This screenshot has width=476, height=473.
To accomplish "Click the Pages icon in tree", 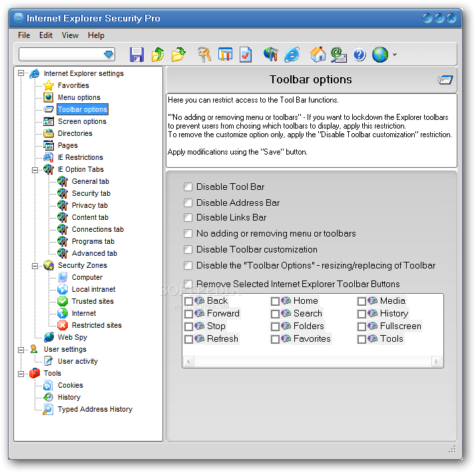I will click(49, 145).
